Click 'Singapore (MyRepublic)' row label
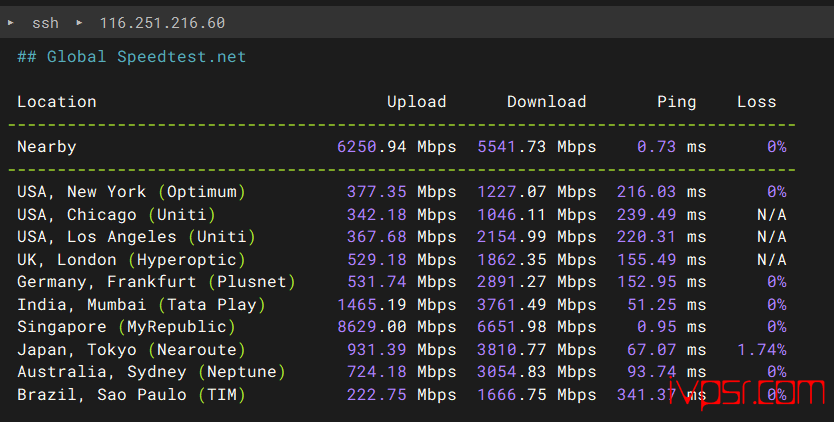The image size is (834, 422). click(127, 327)
